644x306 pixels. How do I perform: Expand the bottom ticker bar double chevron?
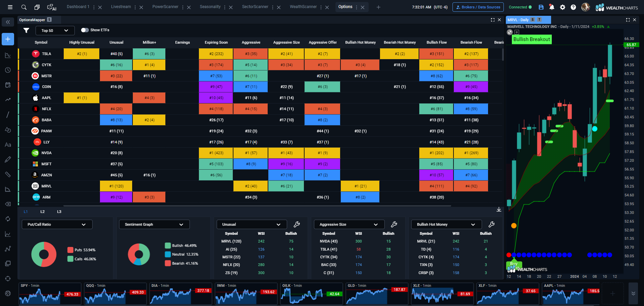[x=633, y=293]
